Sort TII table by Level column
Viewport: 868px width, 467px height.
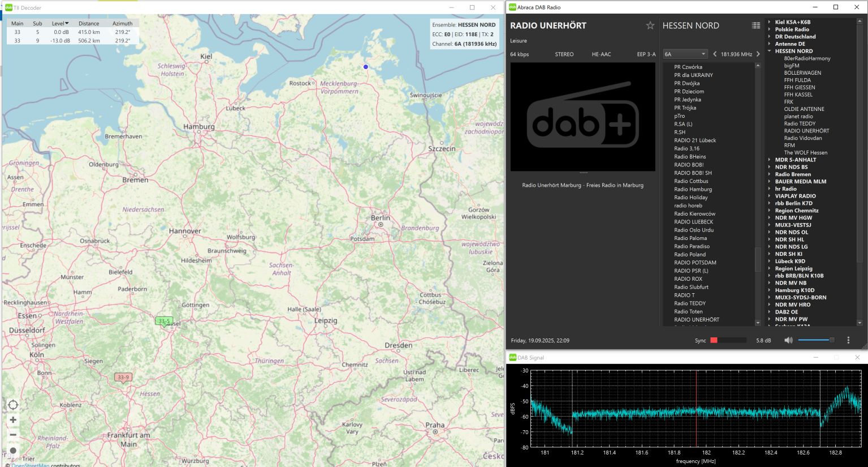pos(59,24)
